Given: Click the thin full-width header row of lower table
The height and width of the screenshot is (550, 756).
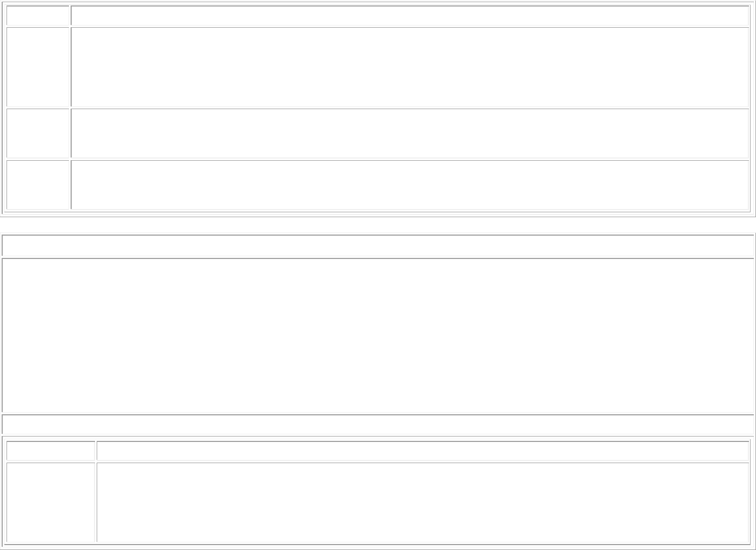Looking at the screenshot, I should click(378, 245).
